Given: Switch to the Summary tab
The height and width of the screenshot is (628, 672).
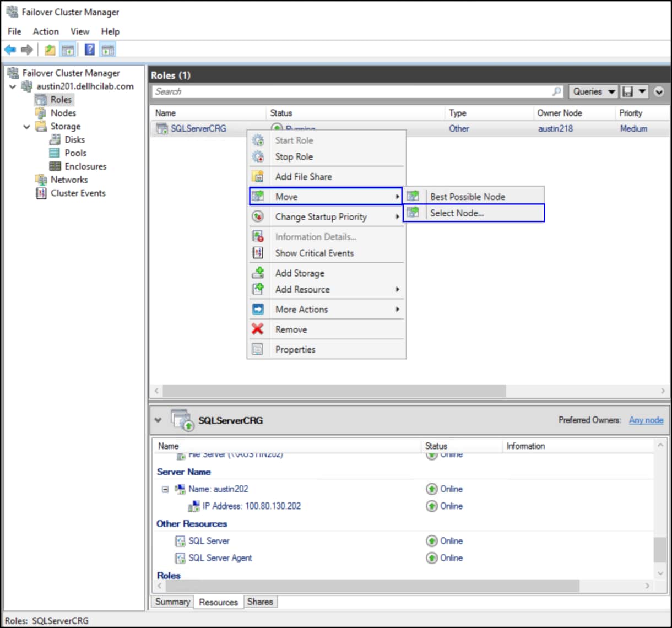Looking at the screenshot, I should coord(172,602).
